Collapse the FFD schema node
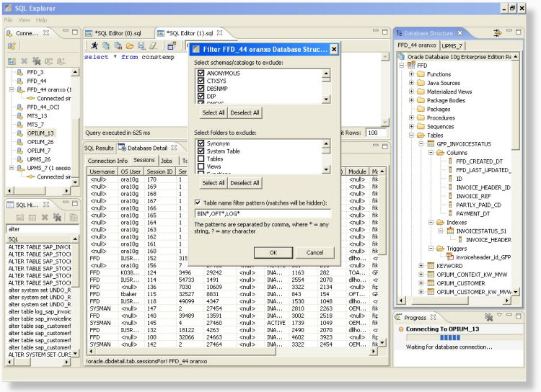The image size is (541, 392). [402, 65]
